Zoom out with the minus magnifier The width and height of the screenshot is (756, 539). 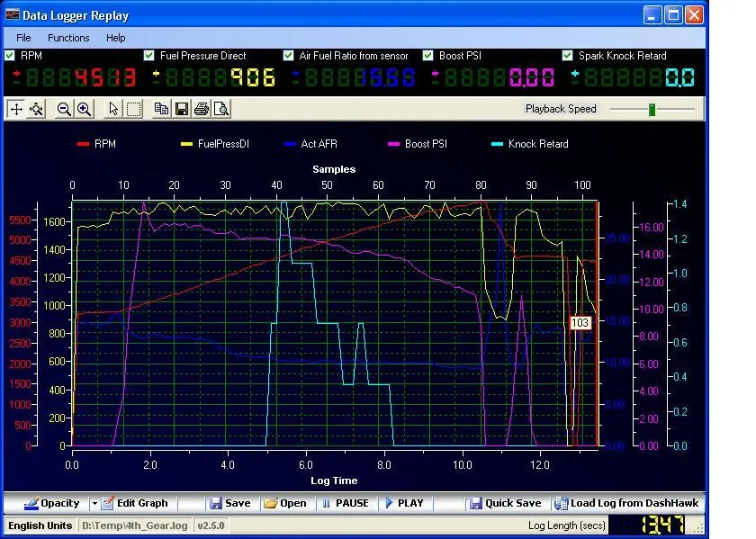pos(64,109)
